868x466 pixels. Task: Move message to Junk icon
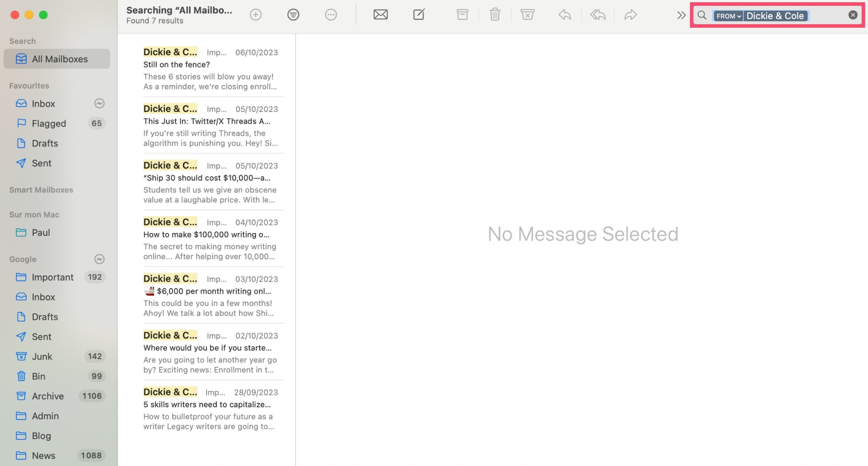tap(527, 15)
